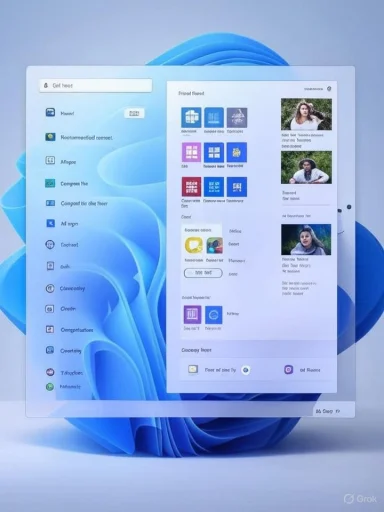Click the text label in the bottom taskbar strip
This screenshot has width=384, height=512.
(328, 411)
